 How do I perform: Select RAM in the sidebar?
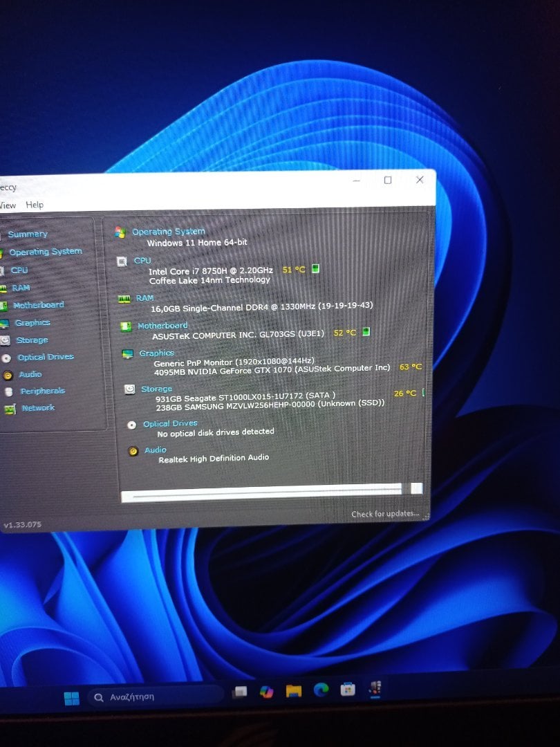21,288
